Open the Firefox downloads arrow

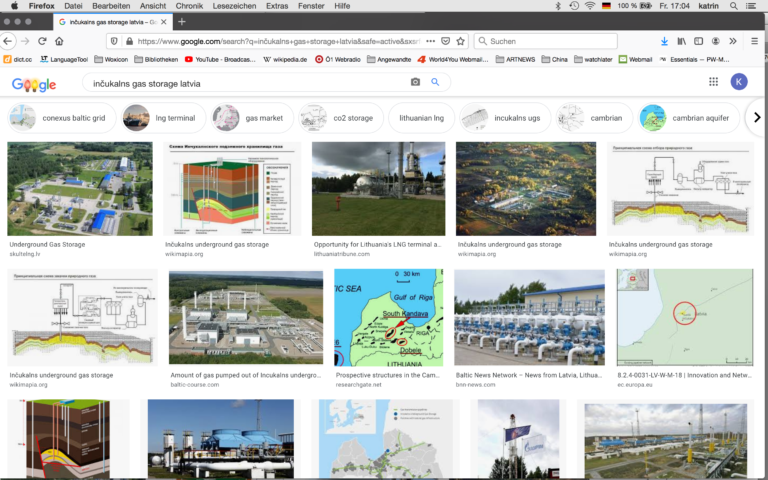664,42
